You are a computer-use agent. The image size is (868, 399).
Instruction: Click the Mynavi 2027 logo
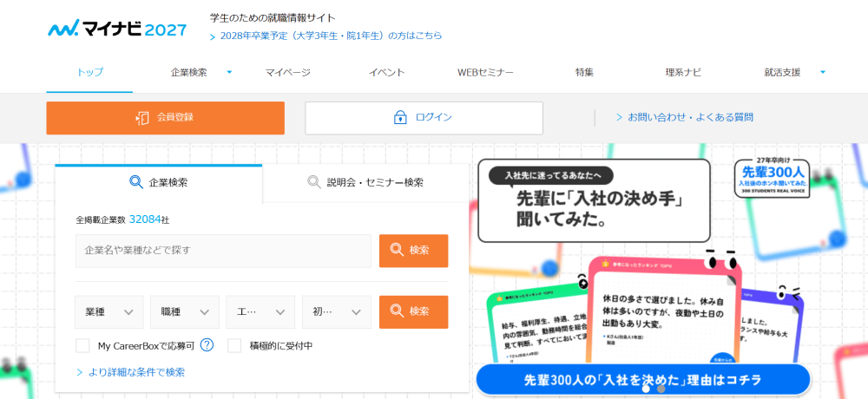[x=117, y=29]
